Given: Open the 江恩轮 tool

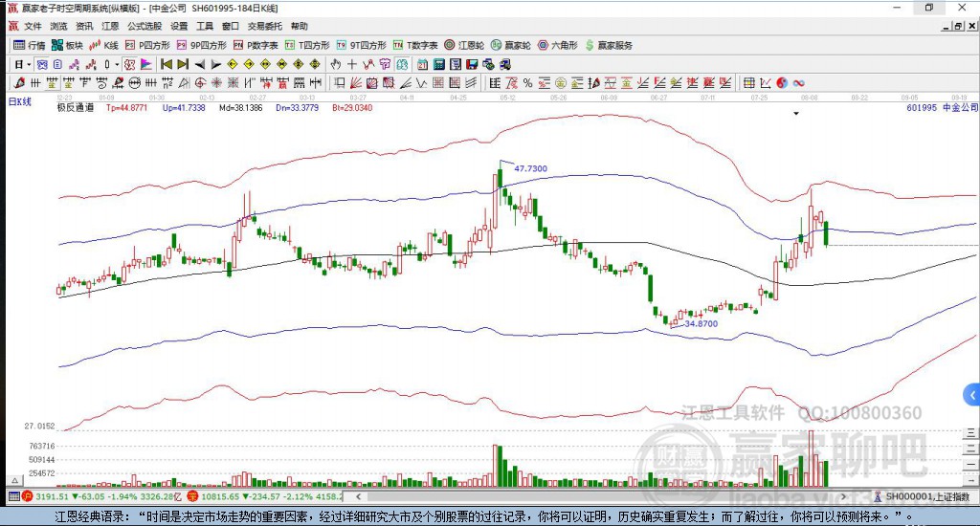Looking at the screenshot, I should pyautogui.click(x=464, y=45).
